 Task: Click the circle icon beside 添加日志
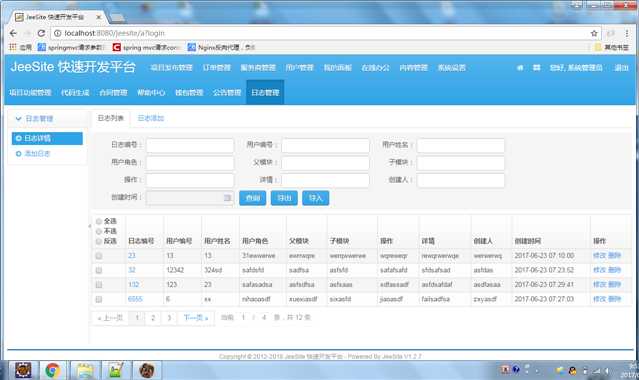coord(18,154)
